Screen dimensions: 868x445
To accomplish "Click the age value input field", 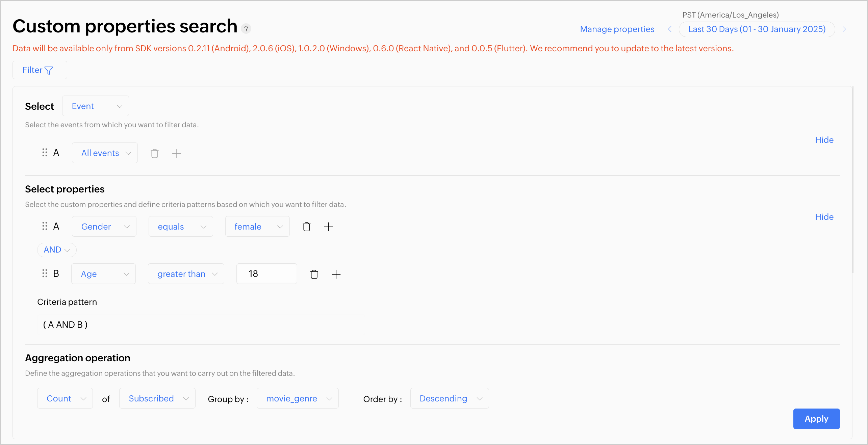I will (x=267, y=274).
